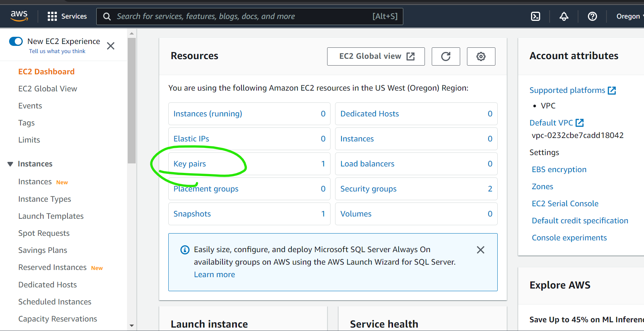
Task: Open the Volumes resource link
Action: click(356, 214)
